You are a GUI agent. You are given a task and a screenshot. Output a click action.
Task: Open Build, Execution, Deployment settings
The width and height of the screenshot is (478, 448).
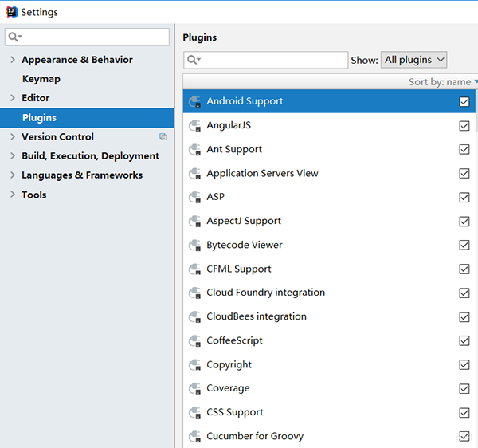tap(90, 156)
